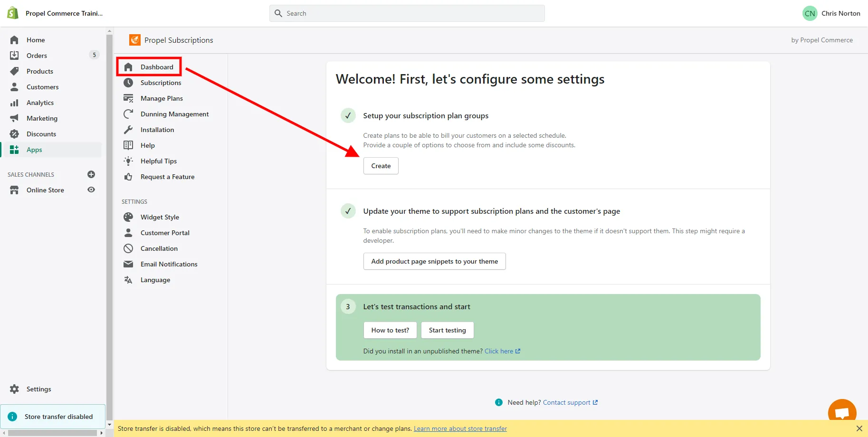The width and height of the screenshot is (868, 437).
Task: Click the How to test? button
Action: click(390, 330)
